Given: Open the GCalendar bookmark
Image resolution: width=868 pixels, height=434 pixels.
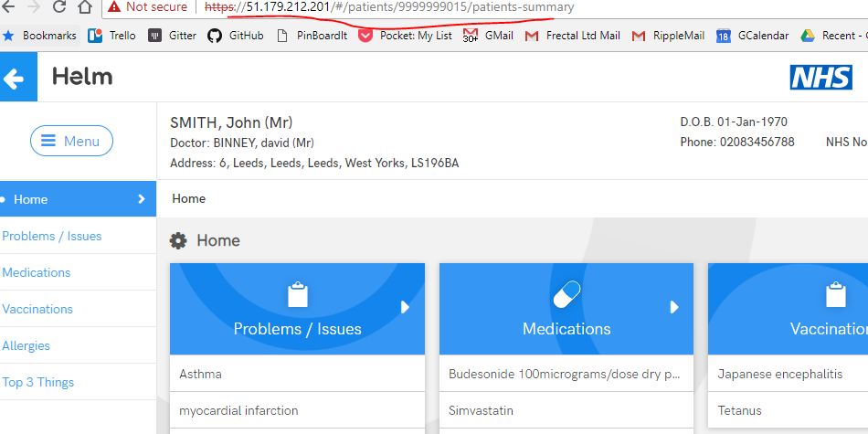Looking at the screenshot, I should click(x=752, y=36).
